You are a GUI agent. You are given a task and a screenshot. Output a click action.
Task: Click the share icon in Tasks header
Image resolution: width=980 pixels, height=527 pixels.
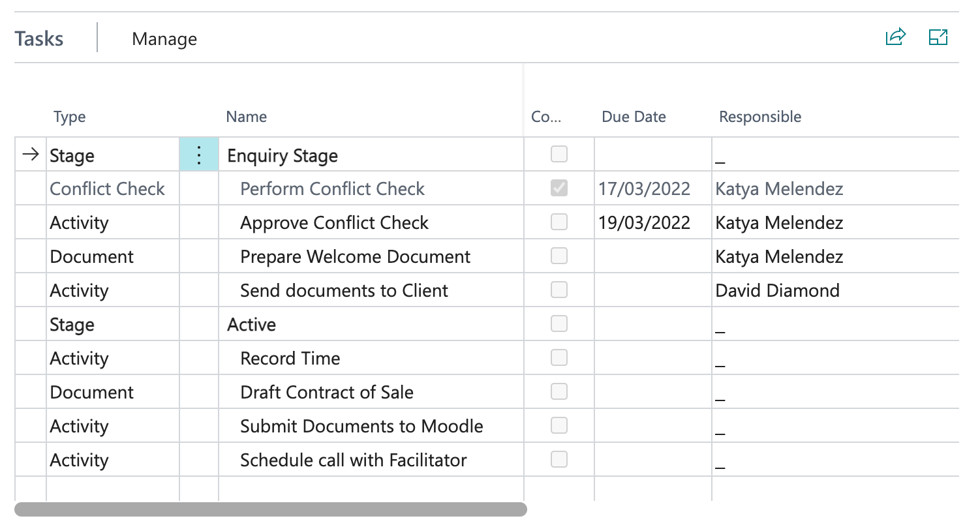coord(896,37)
